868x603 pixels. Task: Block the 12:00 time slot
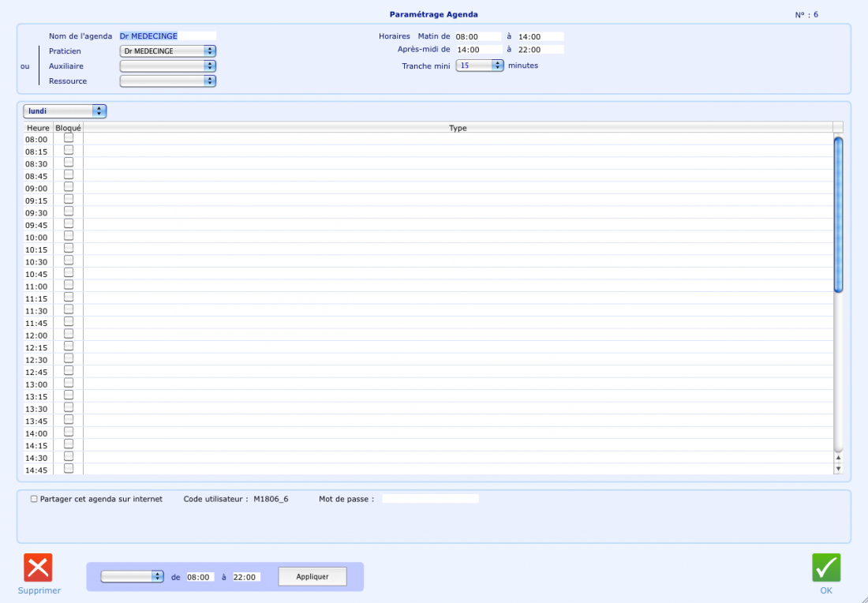[x=69, y=333]
